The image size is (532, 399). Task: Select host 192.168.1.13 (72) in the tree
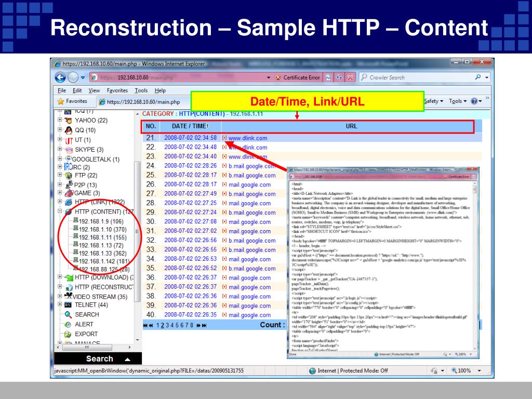point(101,245)
